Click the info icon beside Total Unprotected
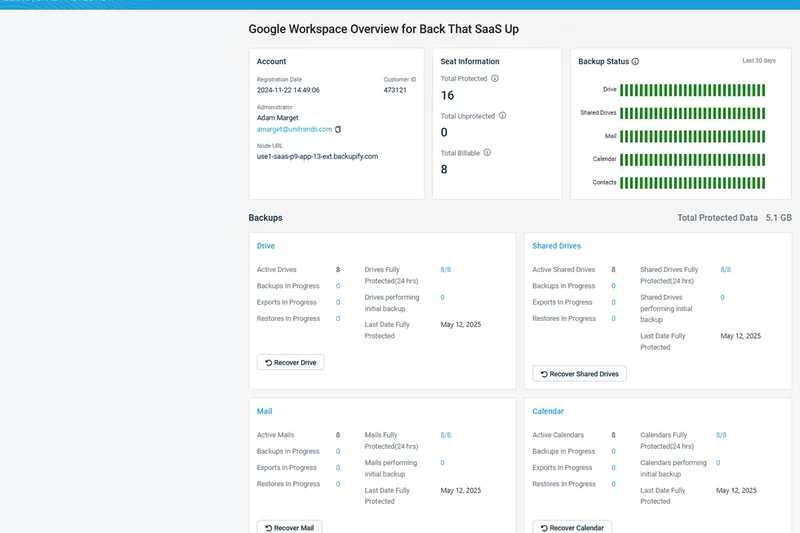 [503, 116]
